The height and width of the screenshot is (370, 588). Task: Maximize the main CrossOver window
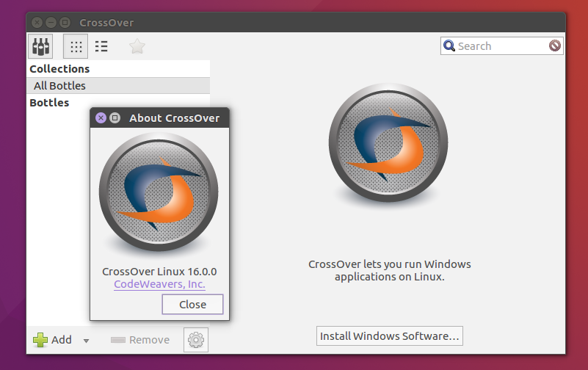point(65,23)
